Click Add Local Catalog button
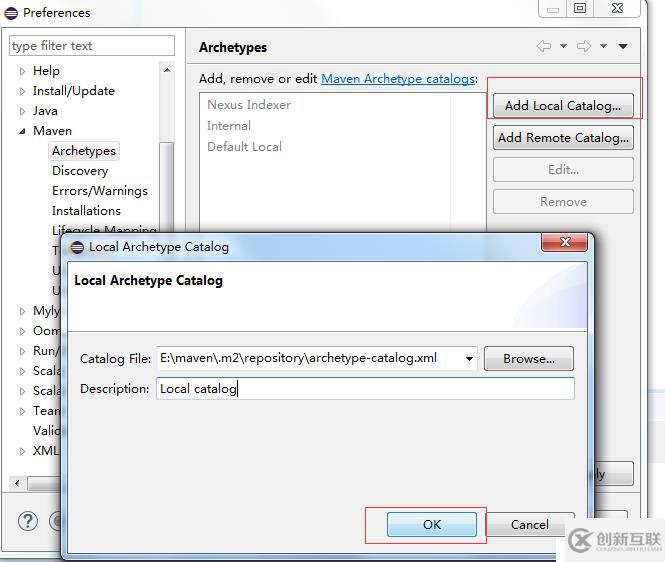This screenshot has height=562, width=665. tap(563, 106)
